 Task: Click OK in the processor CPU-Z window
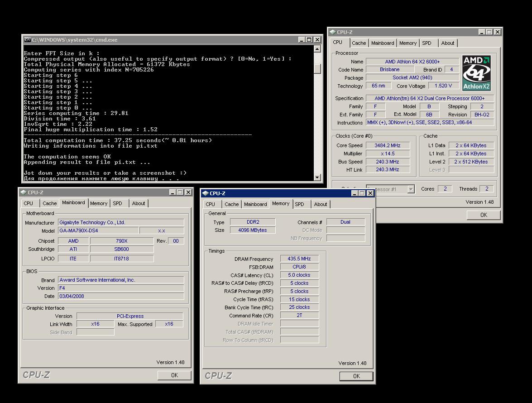484,215
